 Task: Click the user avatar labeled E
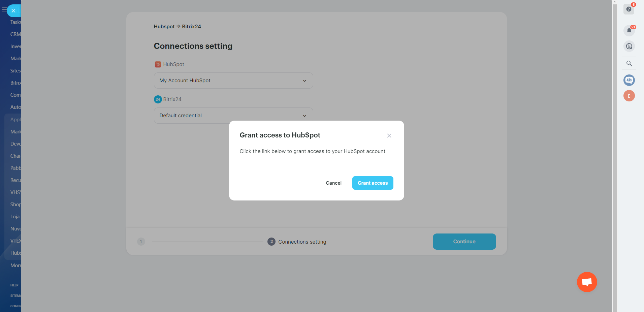[629, 96]
